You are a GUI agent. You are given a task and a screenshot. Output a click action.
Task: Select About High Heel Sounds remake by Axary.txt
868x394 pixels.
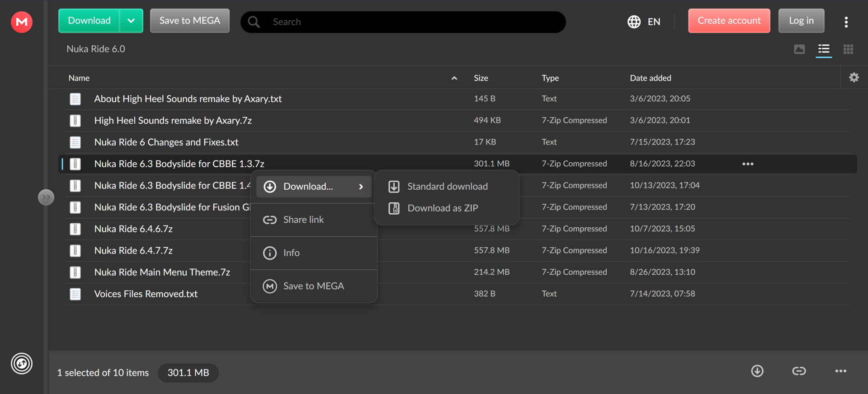pyautogui.click(x=188, y=99)
